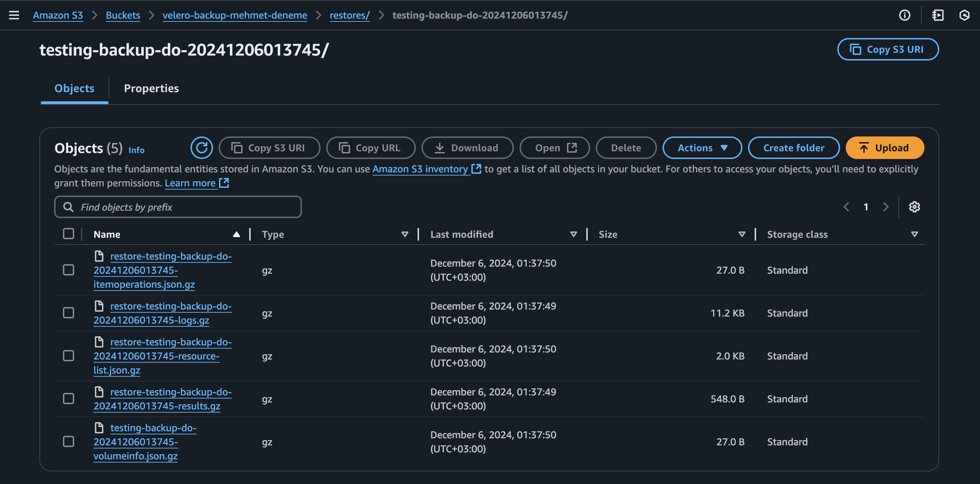Click Find objects by prefix input field

click(178, 206)
